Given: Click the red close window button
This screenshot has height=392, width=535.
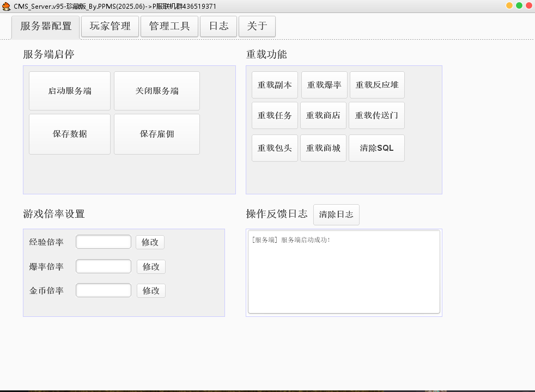Looking at the screenshot, I should 530,6.
